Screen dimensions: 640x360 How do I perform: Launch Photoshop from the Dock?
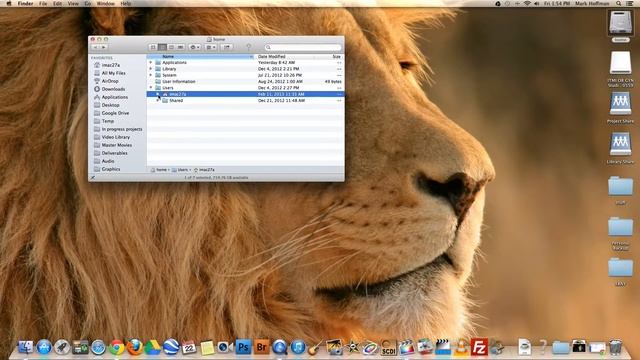[x=243, y=347]
